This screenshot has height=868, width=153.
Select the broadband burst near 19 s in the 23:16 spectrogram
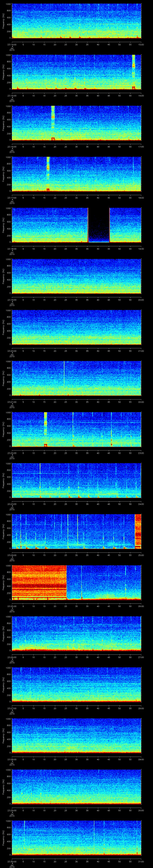(x=53, y=123)
